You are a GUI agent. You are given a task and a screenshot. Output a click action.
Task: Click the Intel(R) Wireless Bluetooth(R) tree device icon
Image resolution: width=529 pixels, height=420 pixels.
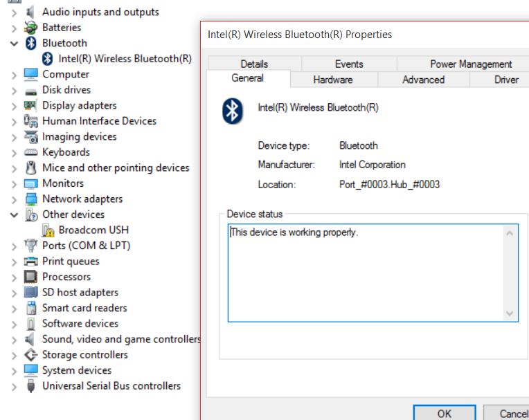(47, 59)
